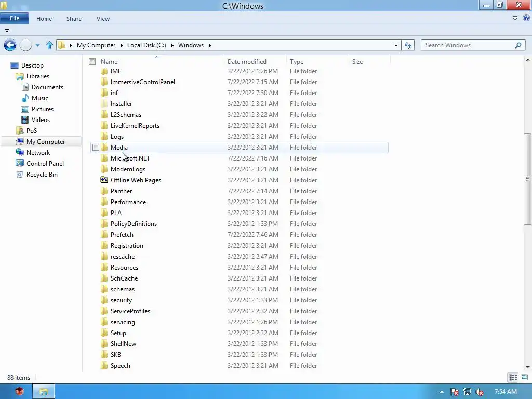Screen dimensions: 532x399
Task: Click the forward navigation button
Action: pos(26,45)
